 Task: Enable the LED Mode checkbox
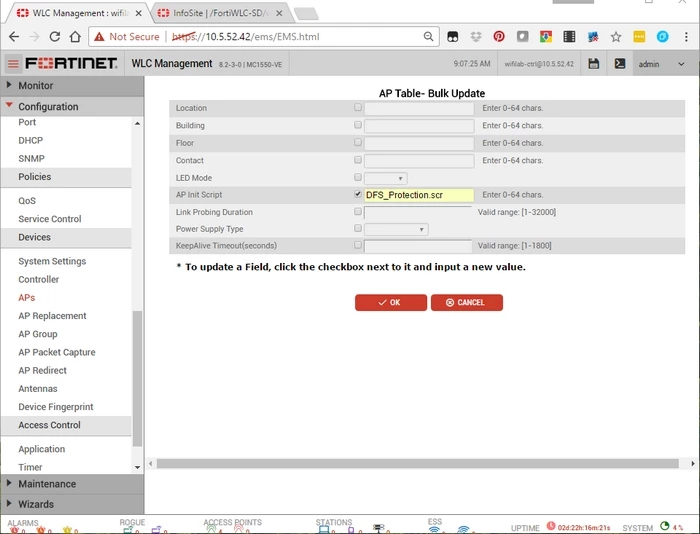coord(358,177)
